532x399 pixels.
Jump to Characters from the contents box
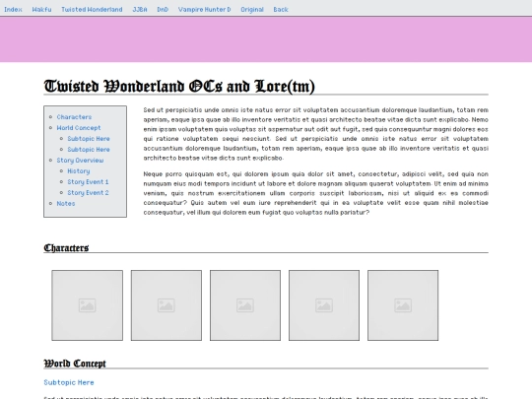coord(74,117)
